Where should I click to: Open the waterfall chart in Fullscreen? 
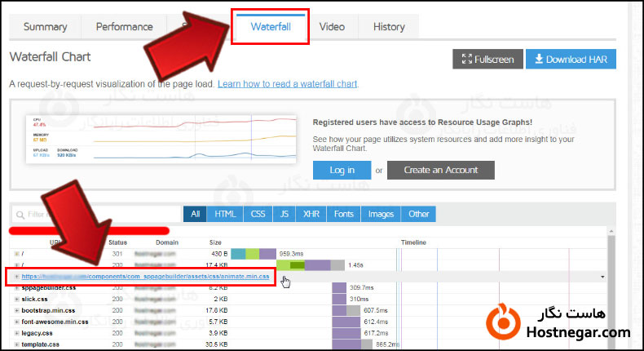(488, 59)
